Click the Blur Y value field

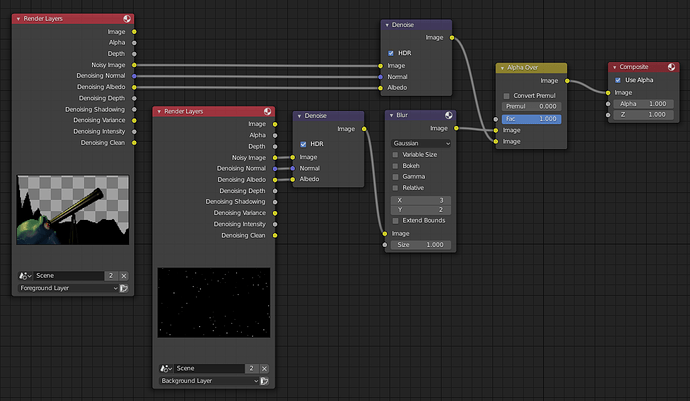click(421, 210)
